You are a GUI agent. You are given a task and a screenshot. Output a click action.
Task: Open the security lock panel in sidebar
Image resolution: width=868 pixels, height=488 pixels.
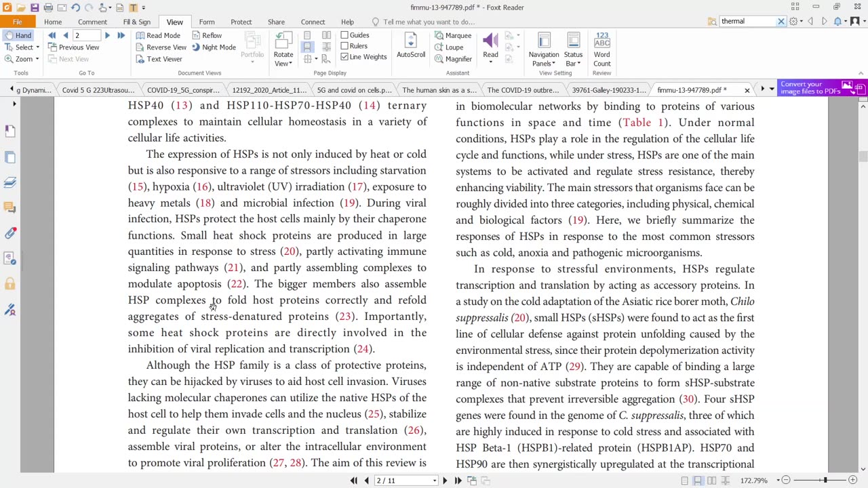pyautogui.click(x=10, y=284)
